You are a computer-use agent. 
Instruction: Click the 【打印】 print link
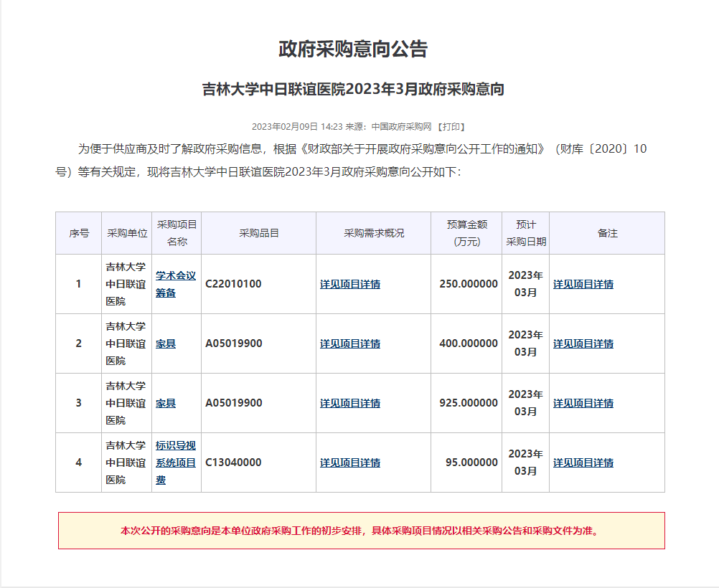pyautogui.click(x=451, y=126)
